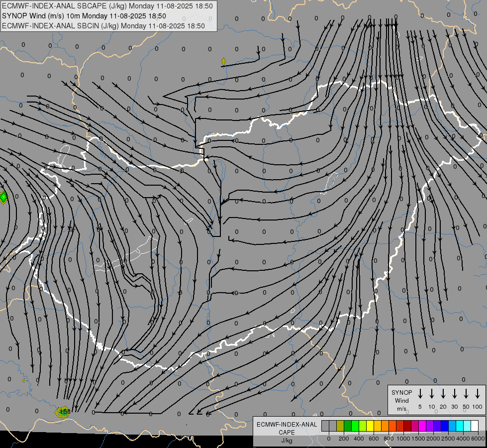Viewport: 487px width, 448px height.
Task: Select the white swatch left of 6000
Action: pyautogui.click(x=475, y=426)
